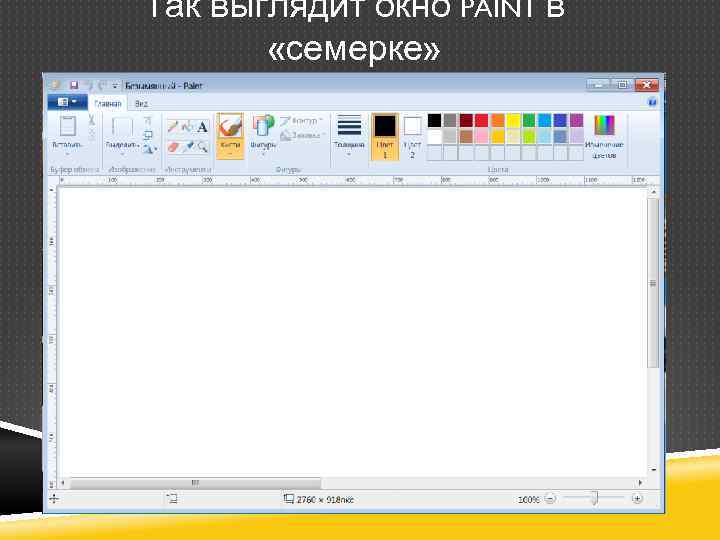Viewport: 720px width, 540px height.
Task: Click the Rotate icon in the Image group
Action: (x=148, y=149)
